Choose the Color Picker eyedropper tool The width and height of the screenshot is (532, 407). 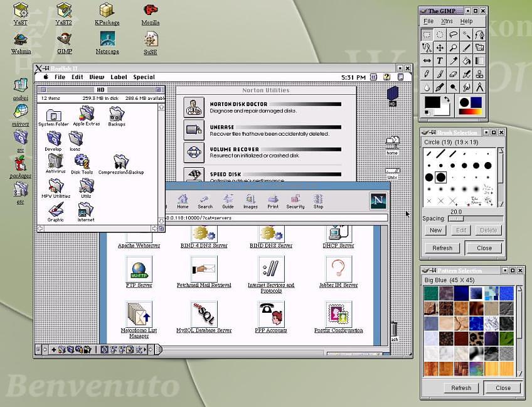(x=453, y=61)
